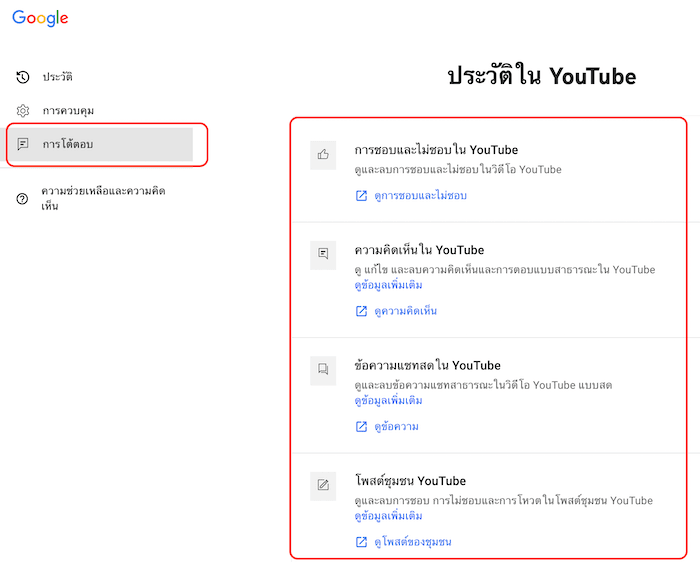This screenshot has width=700, height=562.
Task: Click the heading โพสต์ชุมชน YouTube
Action: click(x=410, y=481)
